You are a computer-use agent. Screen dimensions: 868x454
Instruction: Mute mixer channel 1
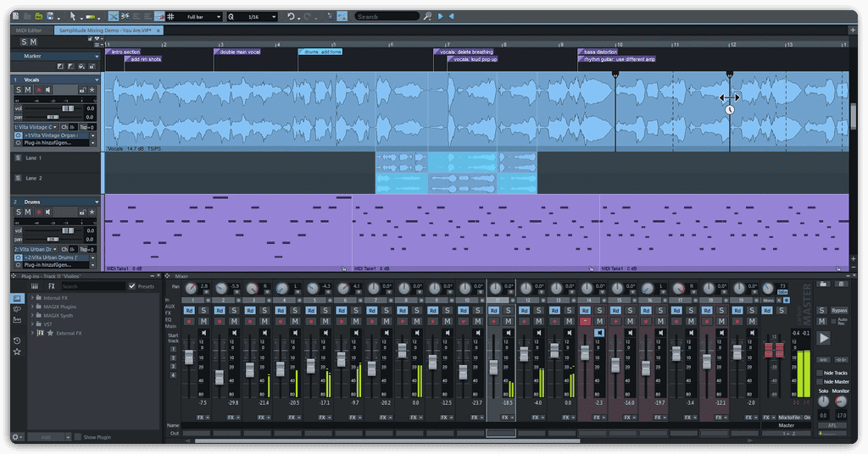[x=203, y=321]
